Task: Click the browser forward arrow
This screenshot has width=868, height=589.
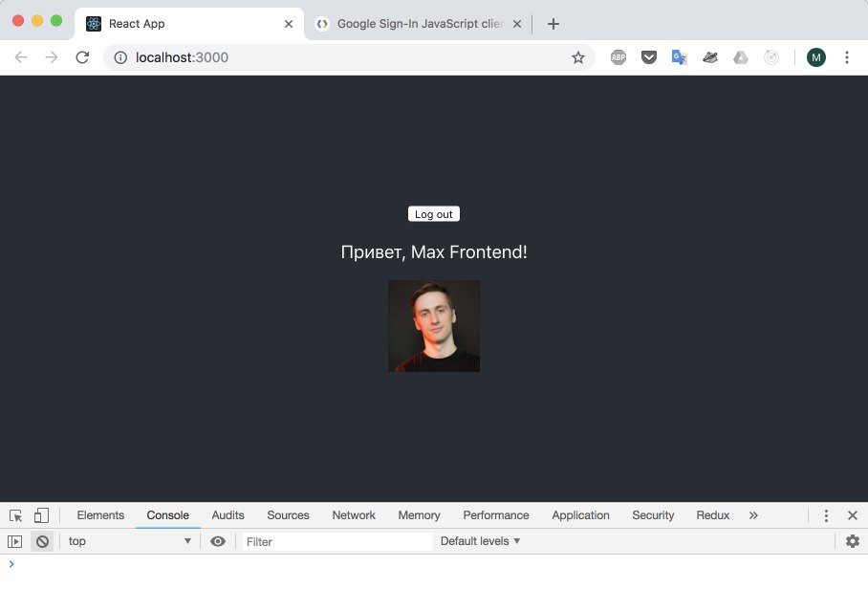Action: pyautogui.click(x=52, y=57)
